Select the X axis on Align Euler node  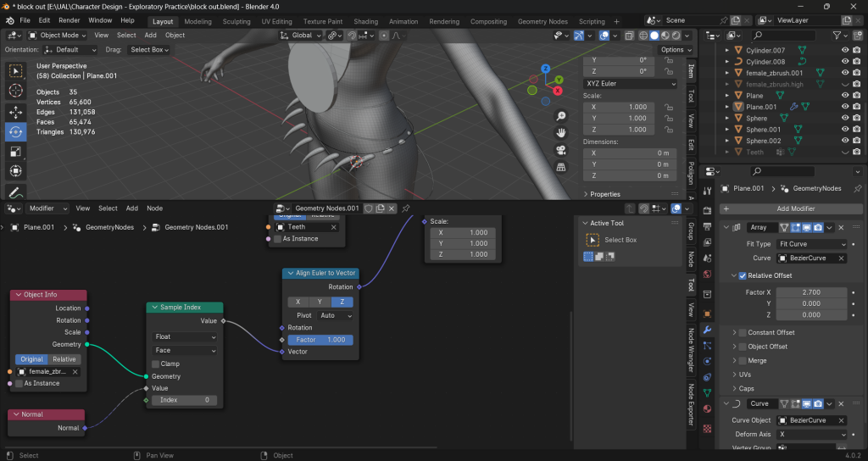tap(298, 303)
